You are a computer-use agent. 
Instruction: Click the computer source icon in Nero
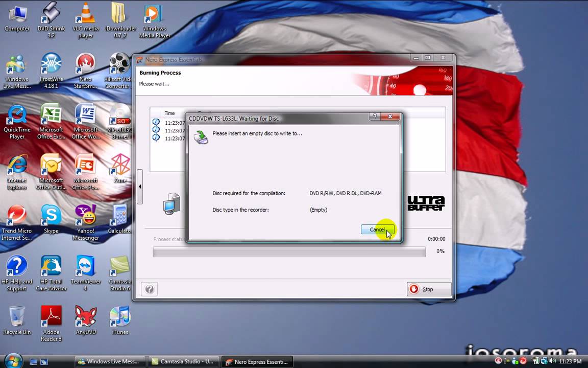171,203
